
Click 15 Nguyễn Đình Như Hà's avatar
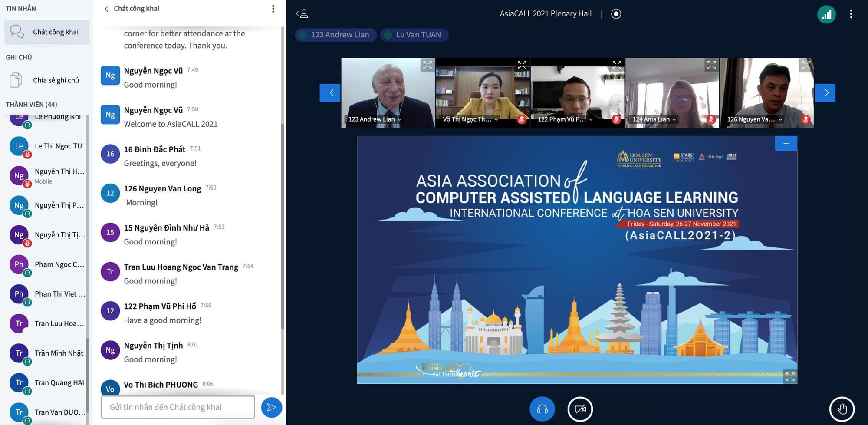click(110, 233)
